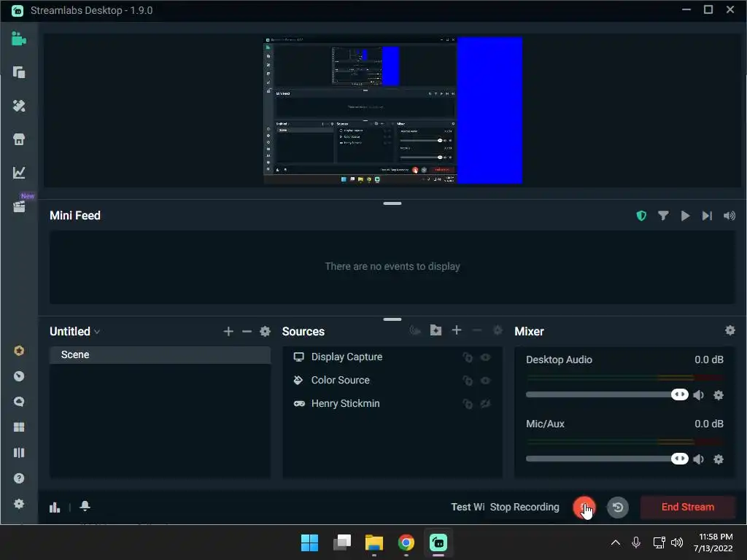Mute the Mini Feed alert volume icon

pyautogui.click(x=729, y=216)
